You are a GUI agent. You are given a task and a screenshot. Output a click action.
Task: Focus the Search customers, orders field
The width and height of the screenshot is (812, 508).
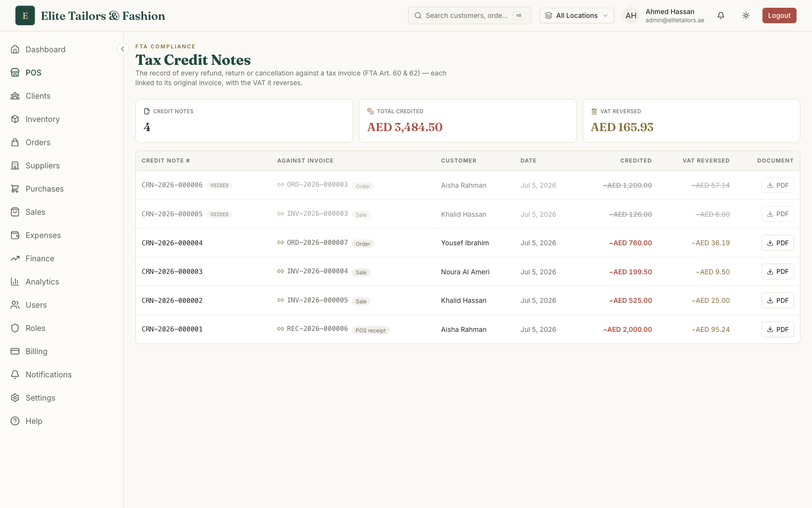(469, 15)
